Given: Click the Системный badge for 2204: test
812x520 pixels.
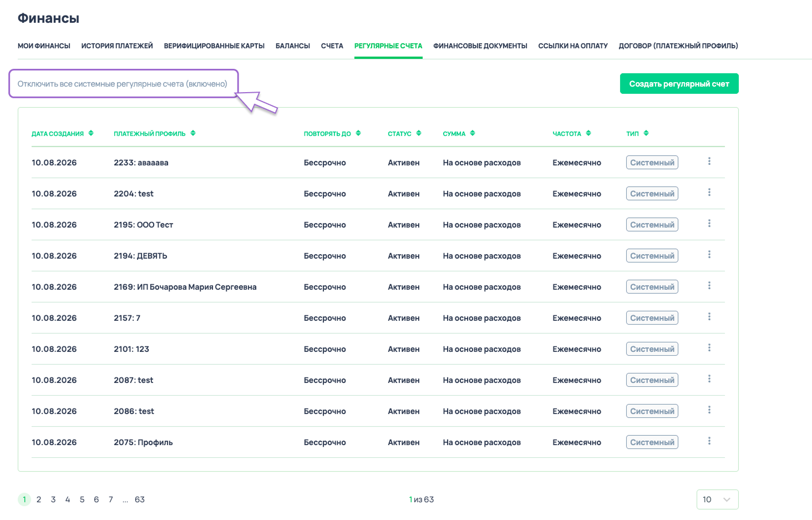Looking at the screenshot, I should 652,194.
